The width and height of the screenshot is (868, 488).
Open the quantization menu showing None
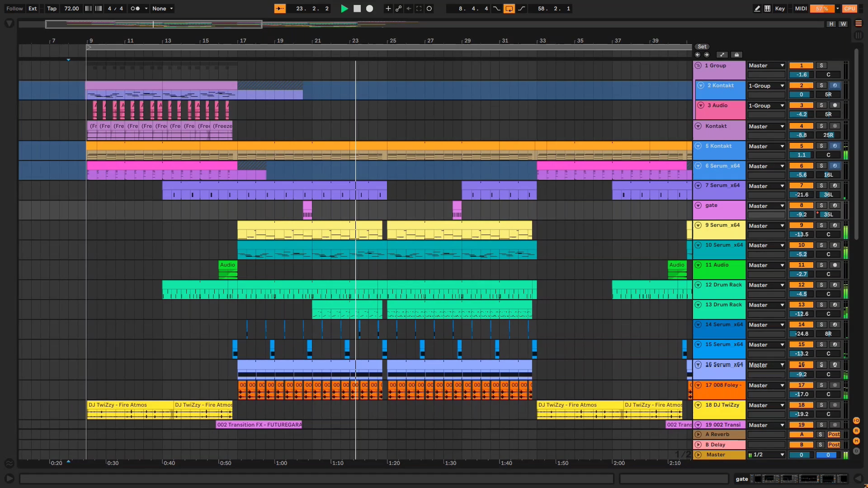pos(162,9)
